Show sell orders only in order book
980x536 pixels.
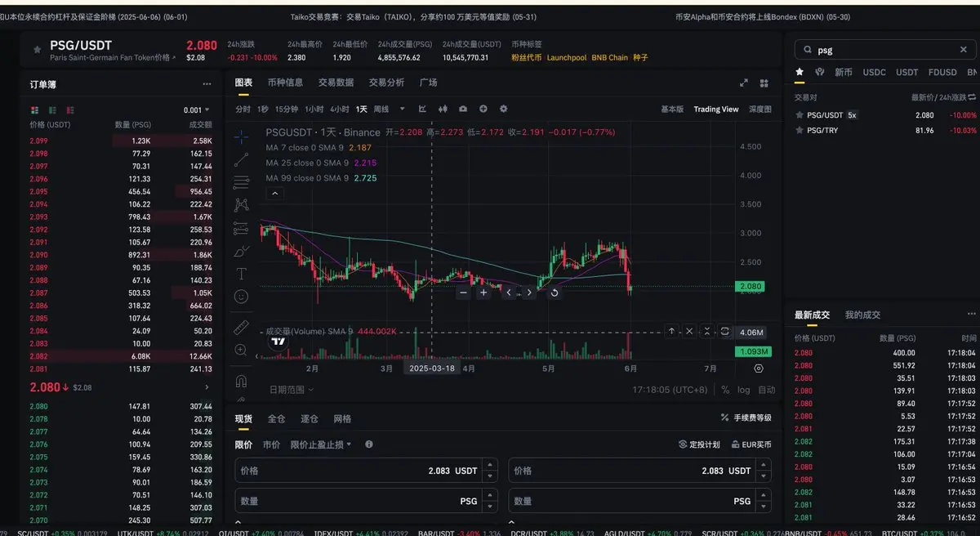72,109
